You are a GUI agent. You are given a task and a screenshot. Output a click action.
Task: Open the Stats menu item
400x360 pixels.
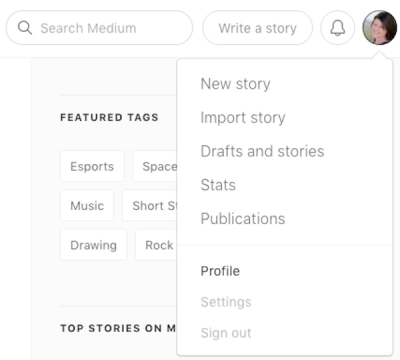point(218,185)
